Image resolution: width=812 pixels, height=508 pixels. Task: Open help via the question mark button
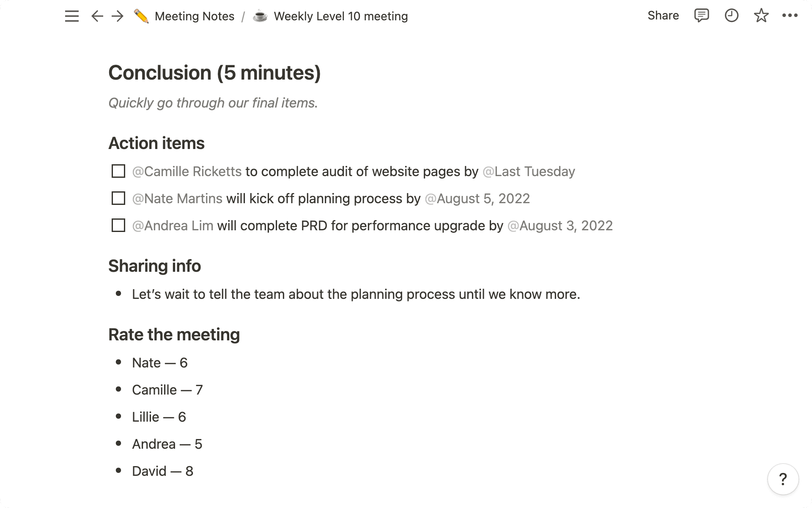click(782, 479)
